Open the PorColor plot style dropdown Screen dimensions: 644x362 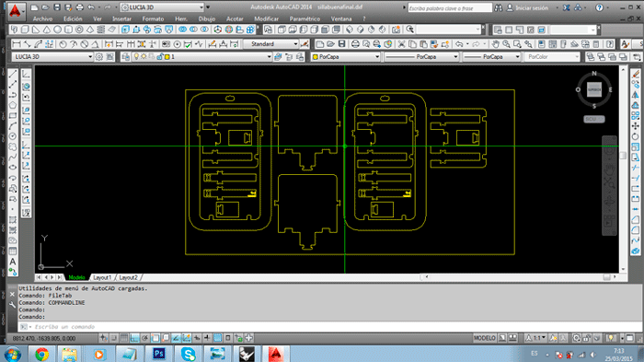coord(552,57)
